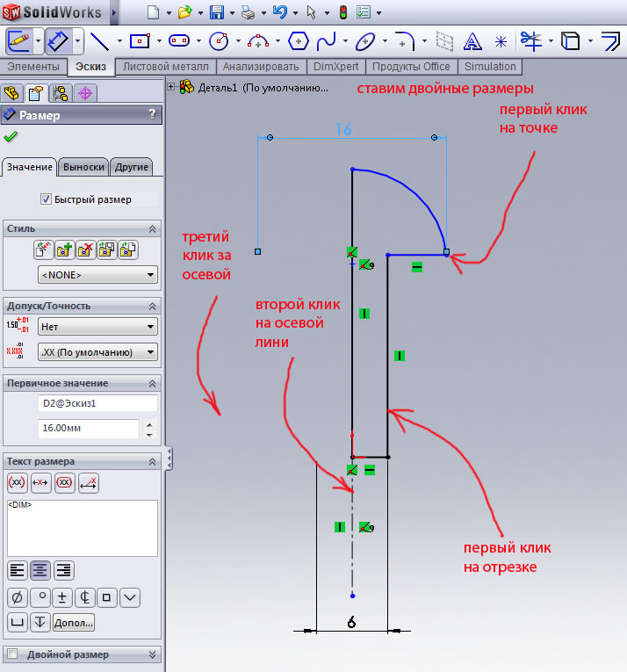
Task: Select the Line sketch tool
Action: tap(99, 40)
